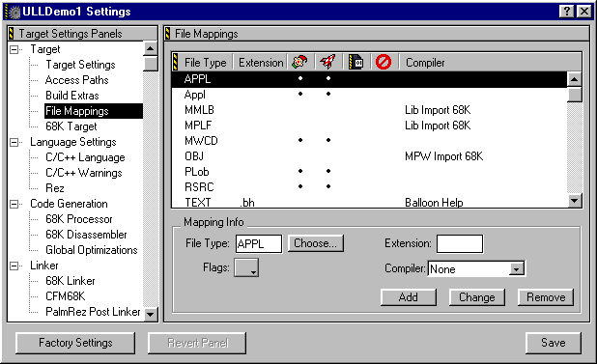Collapse the Code Generation tree group
Screen dimensions: 597x364
tap(14, 204)
